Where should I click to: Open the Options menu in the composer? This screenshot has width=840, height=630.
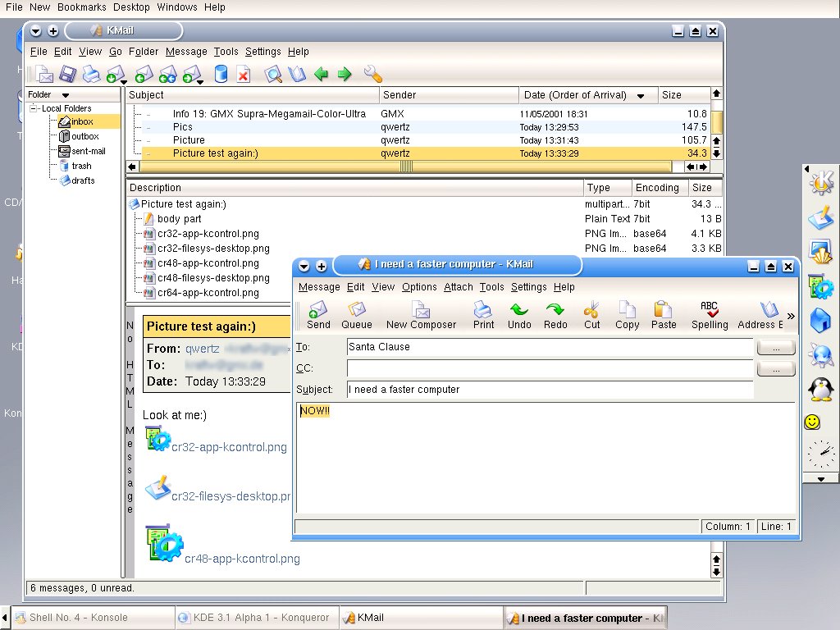[419, 287]
